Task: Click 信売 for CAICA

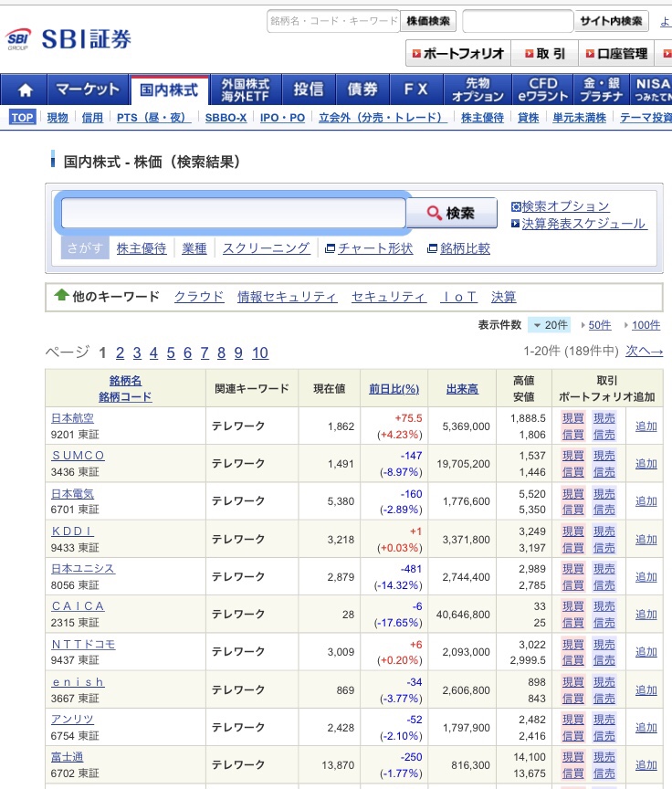Action: pos(604,623)
